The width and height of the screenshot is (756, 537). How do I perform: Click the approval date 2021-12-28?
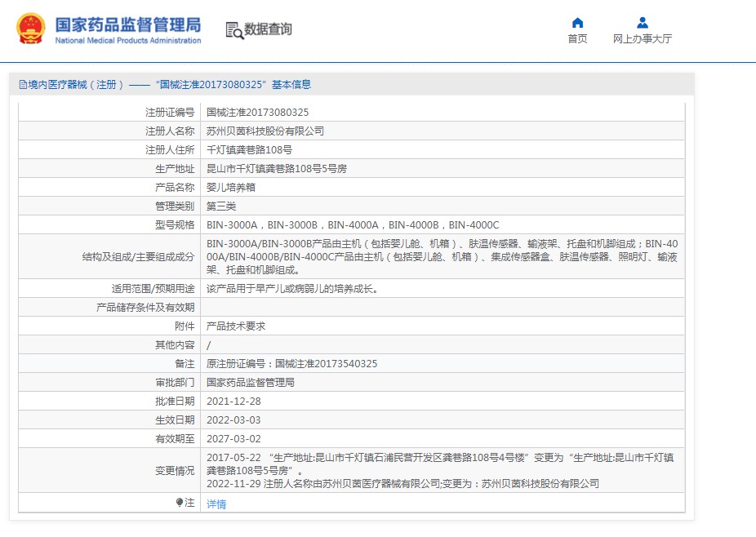(x=233, y=402)
